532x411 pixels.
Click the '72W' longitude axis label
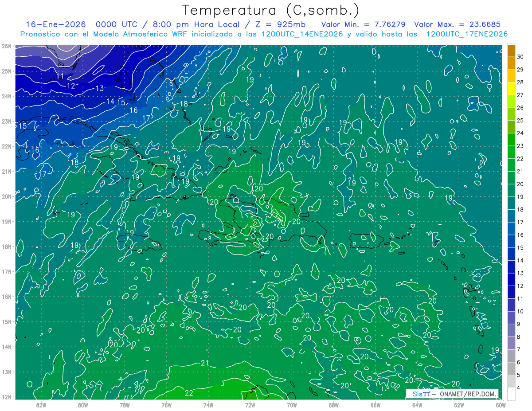250,405
